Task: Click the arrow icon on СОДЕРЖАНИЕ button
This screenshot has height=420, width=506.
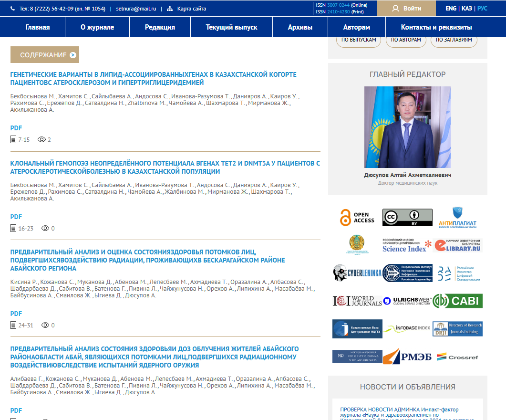Action: tap(73, 55)
